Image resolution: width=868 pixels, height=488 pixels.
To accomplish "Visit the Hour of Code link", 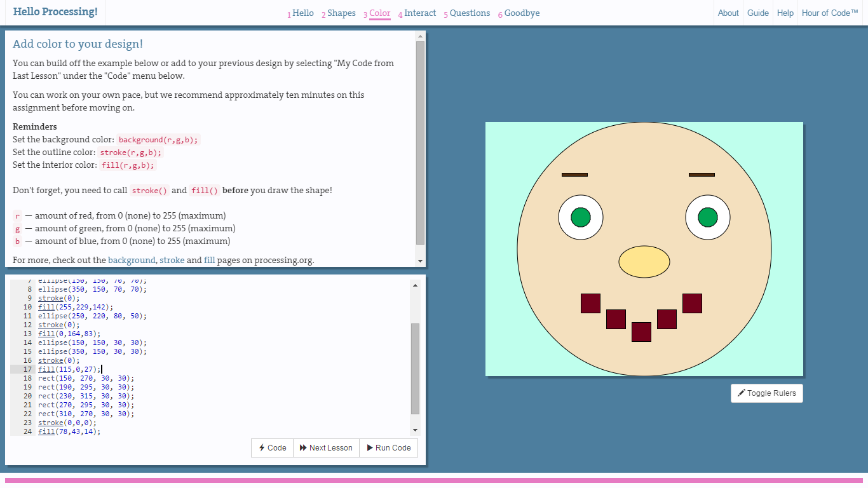I will click(x=830, y=13).
